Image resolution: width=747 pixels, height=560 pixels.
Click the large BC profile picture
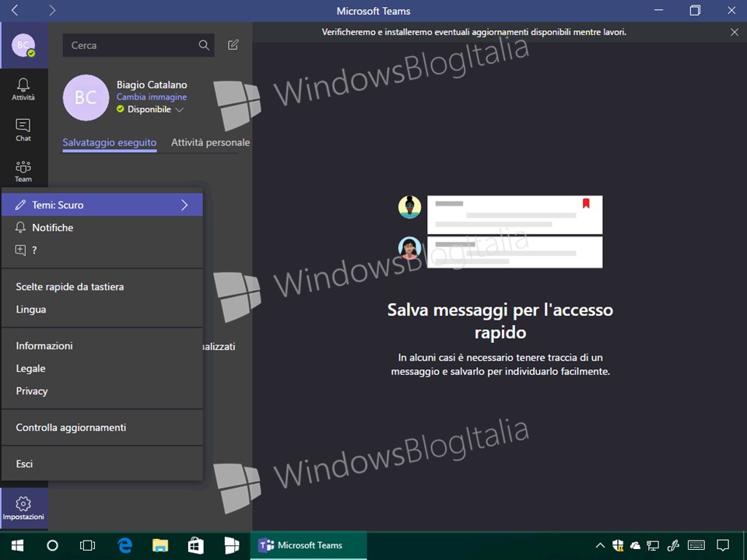(x=86, y=98)
